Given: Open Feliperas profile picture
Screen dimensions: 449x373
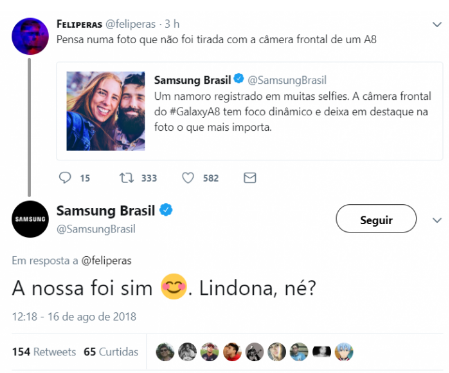Looking at the screenshot, I should [30, 36].
